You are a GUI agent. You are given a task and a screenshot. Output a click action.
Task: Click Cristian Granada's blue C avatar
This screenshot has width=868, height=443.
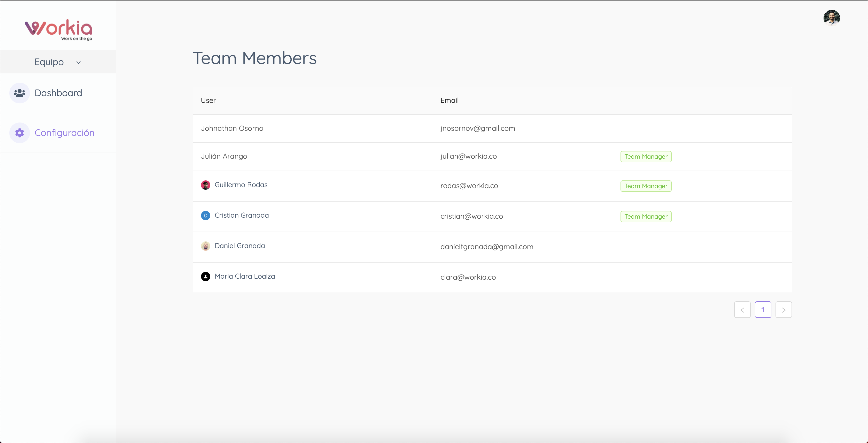coord(206,216)
